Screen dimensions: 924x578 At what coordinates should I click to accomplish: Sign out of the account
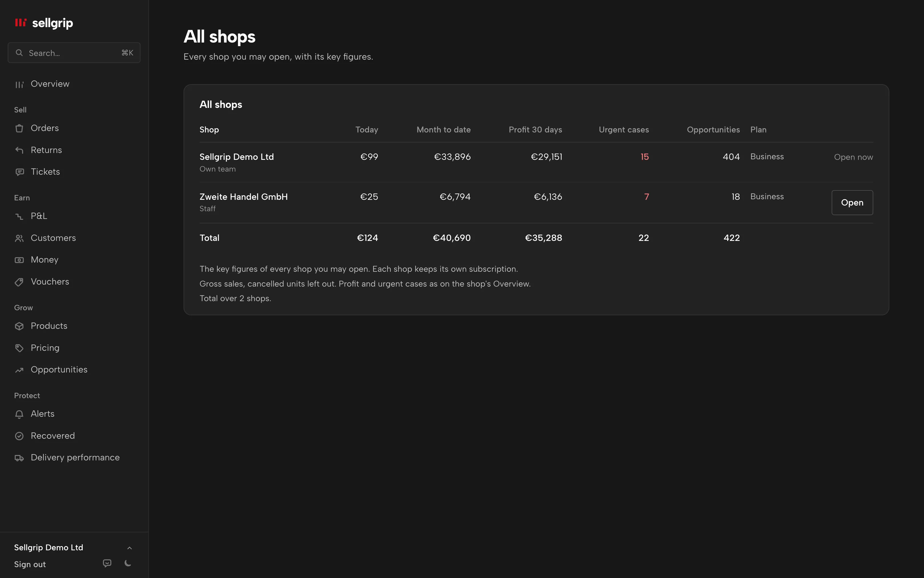(x=30, y=564)
